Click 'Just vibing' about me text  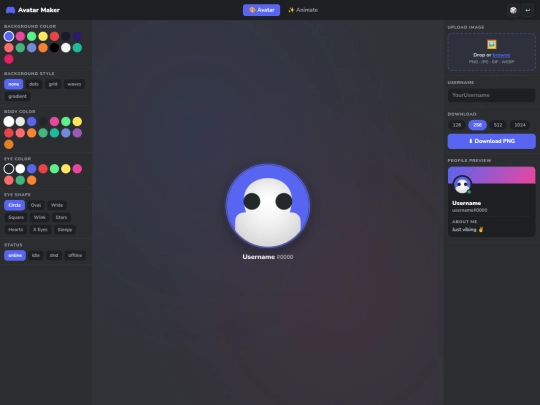pos(467,229)
